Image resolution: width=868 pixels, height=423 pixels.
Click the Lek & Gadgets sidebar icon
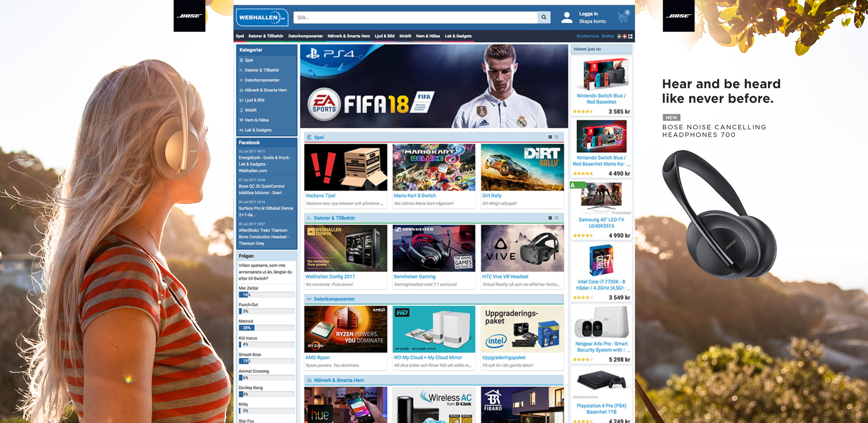tap(241, 130)
